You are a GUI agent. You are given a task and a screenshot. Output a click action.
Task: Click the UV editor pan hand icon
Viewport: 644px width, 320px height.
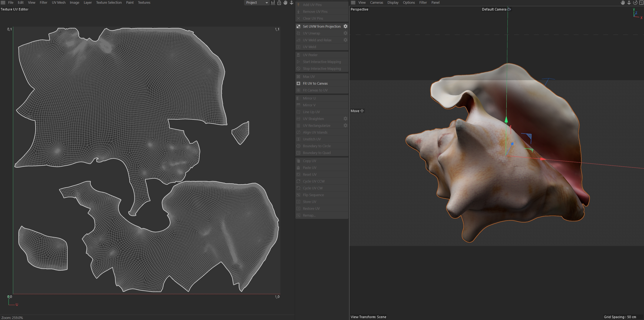tap(285, 2)
